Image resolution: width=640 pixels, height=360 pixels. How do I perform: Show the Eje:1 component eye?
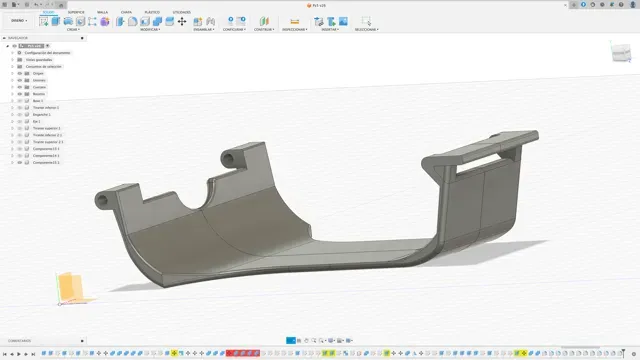click(x=20, y=122)
